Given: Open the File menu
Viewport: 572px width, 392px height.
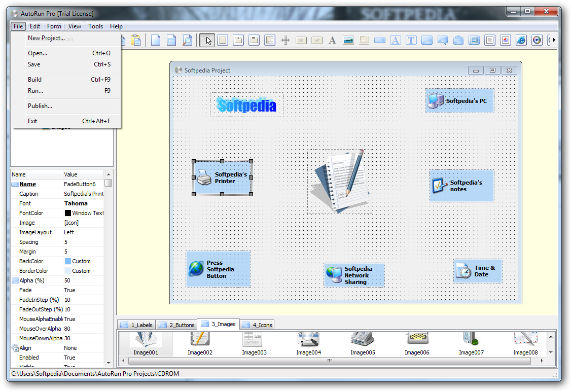Looking at the screenshot, I should tap(18, 26).
